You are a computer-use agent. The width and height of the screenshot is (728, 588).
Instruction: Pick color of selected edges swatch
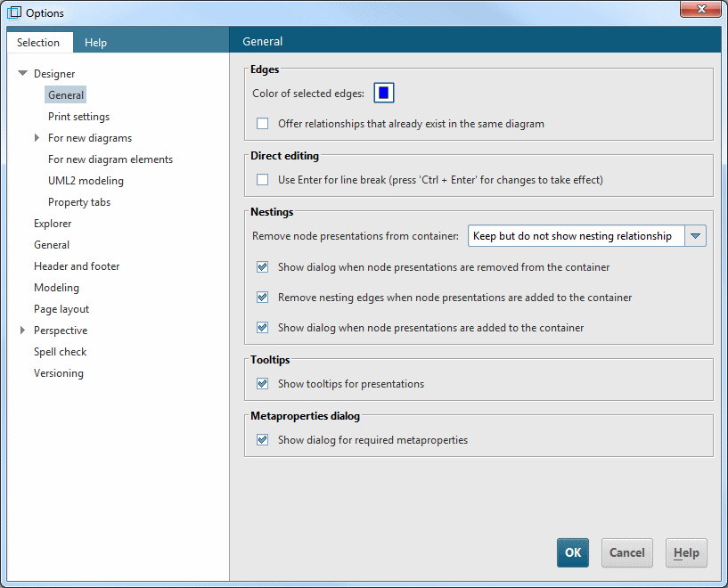pyautogui.click(x=383, y=93)
